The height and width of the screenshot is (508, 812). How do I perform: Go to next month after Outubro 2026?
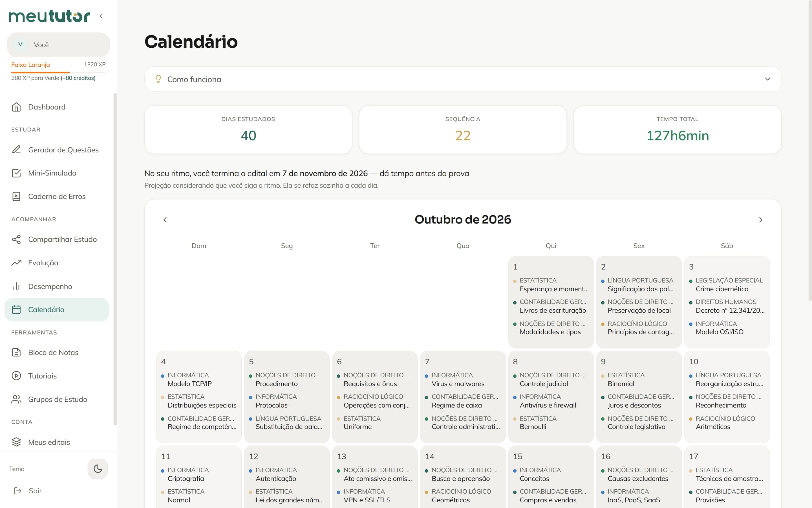(x=761, y=220)
